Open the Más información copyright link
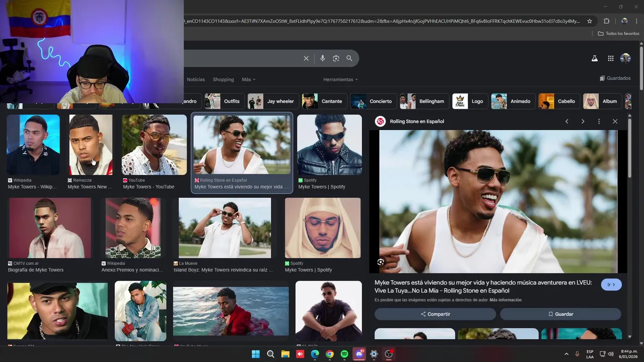 [505, 300]
